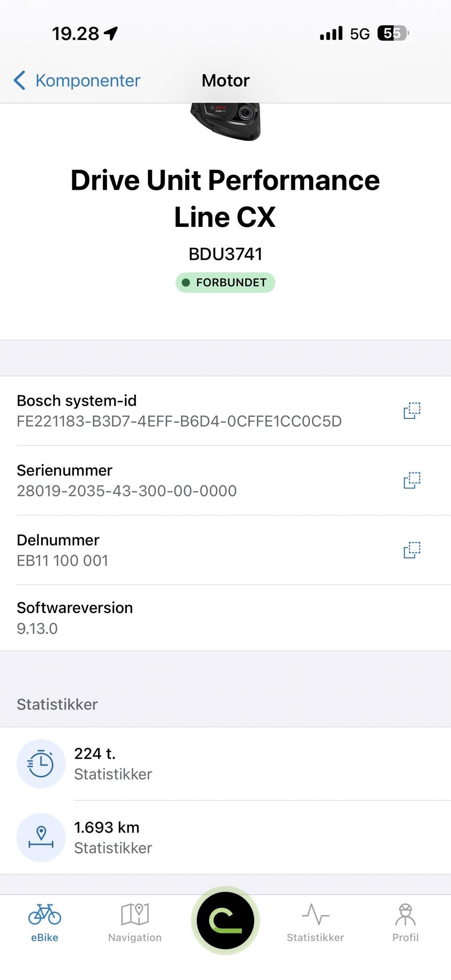This screenshot has height=980, width=451.
Task: Open the eBike tab
Action: pyautogui.click(x=45, y=923)
